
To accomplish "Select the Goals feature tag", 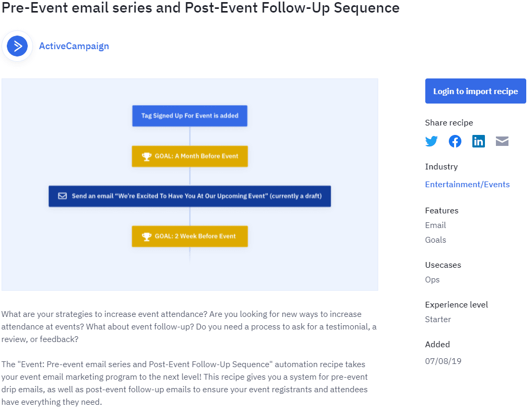I will tap(435, 240).
